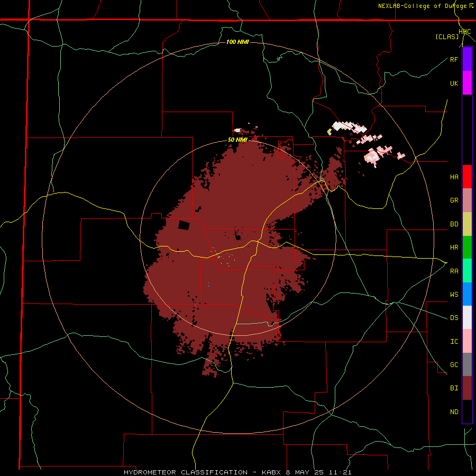Click the DS legend label
This screenshot has height=476, width=476.
tap(454, 317)
